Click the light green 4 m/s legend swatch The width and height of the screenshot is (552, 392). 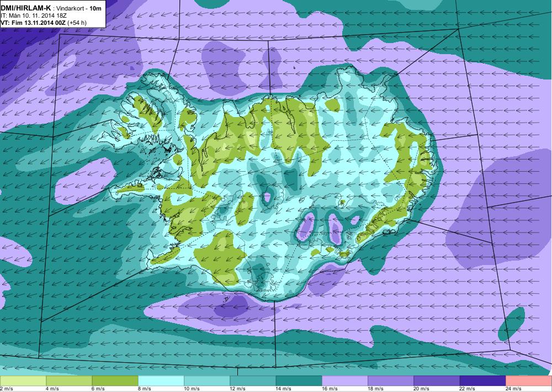click(x=69, y=381)
